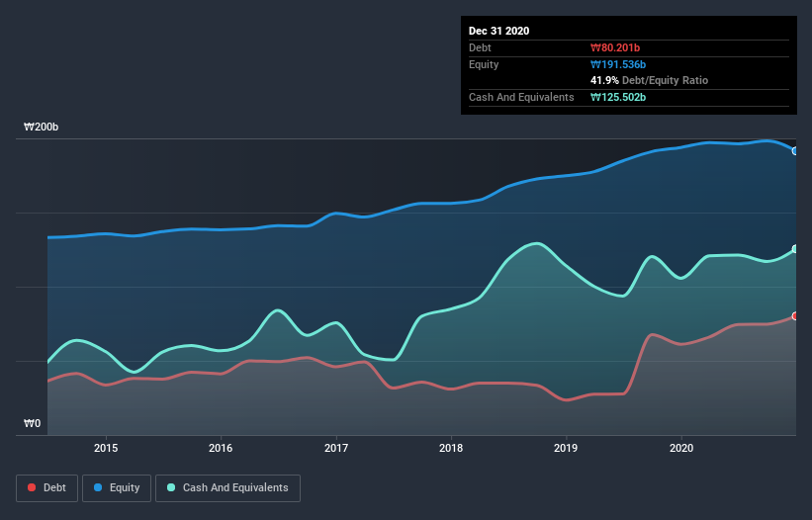This screenshot has width=812, height=520.
Task: Click the 41.9% Debt/Equity Ratio text
Action: coord(649,80)
